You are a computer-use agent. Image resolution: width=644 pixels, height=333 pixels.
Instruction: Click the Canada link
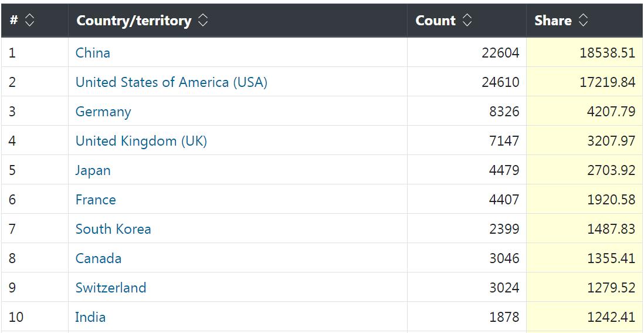click(99, 258)
